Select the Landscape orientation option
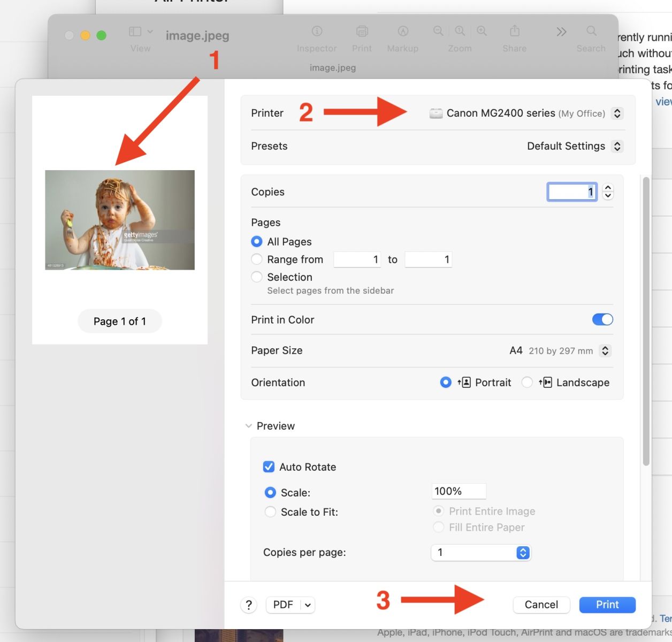672x642 pixels. tap(527, 383)
